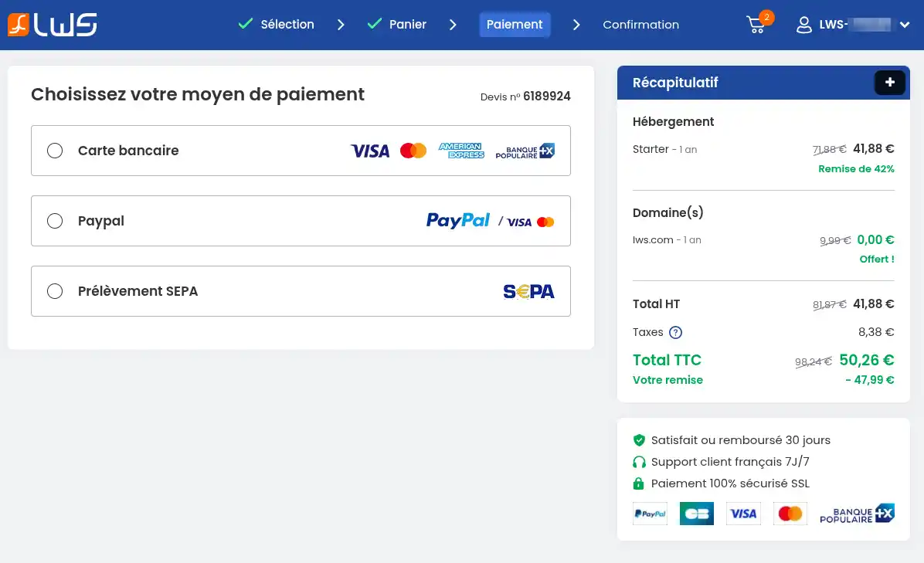This screenshot has height=563, width=924.
Task: Click the PayPal badge in trust box
Action: tap(650, 514)
